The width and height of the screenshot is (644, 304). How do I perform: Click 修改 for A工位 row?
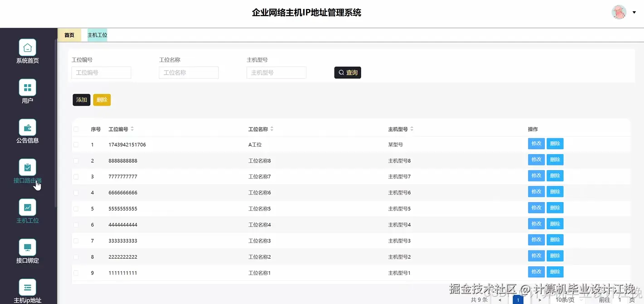point(537,144)
